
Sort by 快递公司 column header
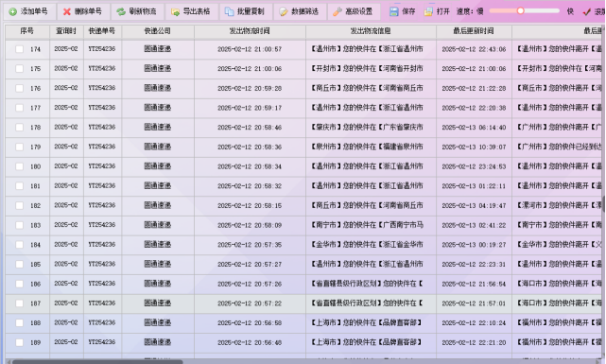[158, 31]
